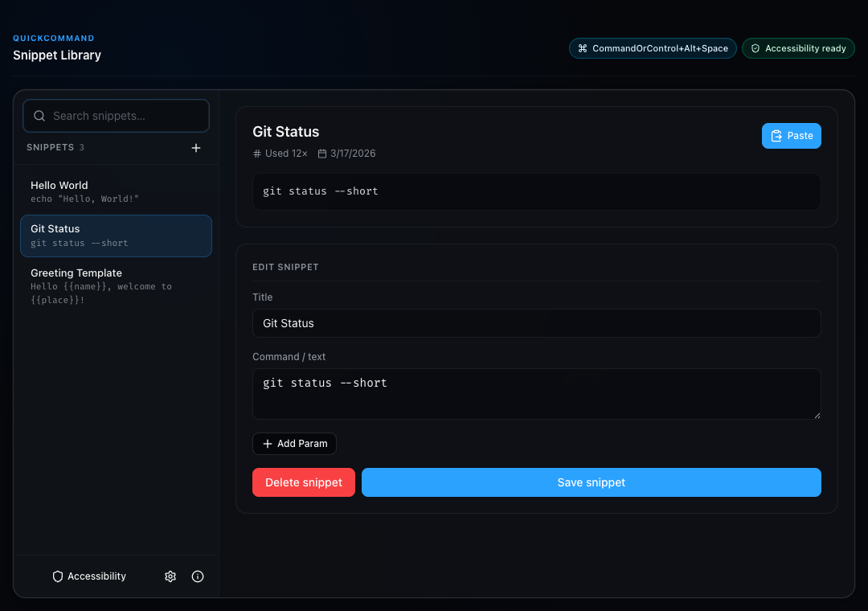
Task: Save the snippet changes
Action: tap(592, 482)
